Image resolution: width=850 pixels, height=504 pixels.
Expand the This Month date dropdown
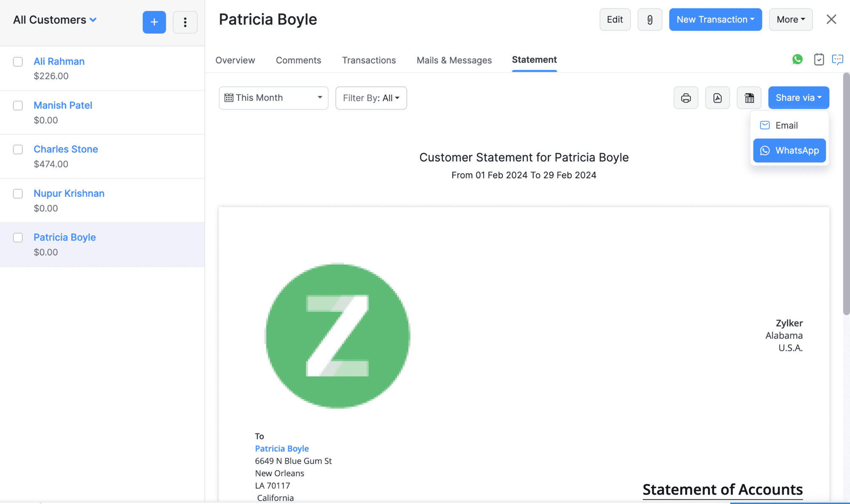tap(273, 98)
